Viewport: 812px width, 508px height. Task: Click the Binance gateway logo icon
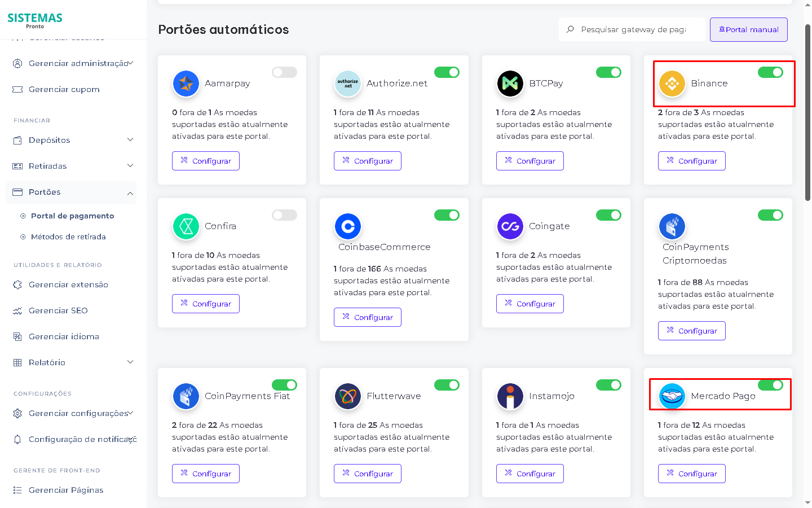(x=672, y=84)
